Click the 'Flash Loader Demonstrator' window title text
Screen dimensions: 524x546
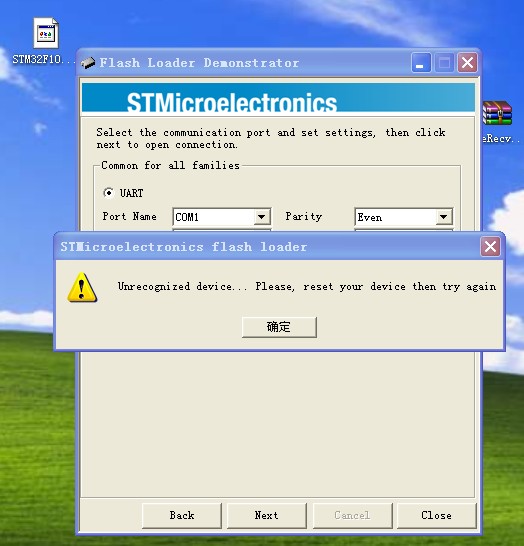199,63
